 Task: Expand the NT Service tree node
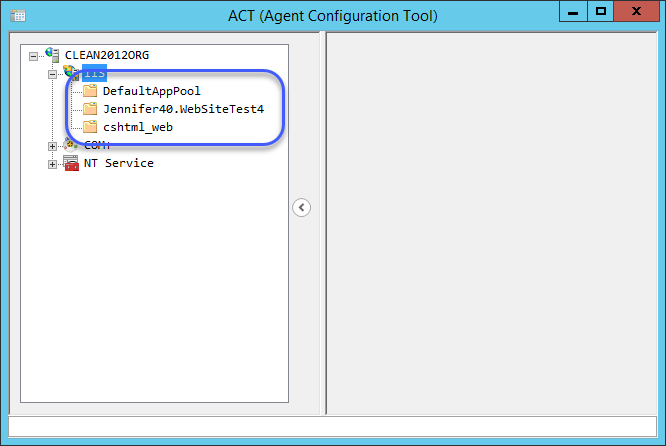click(x=52, y=164)
